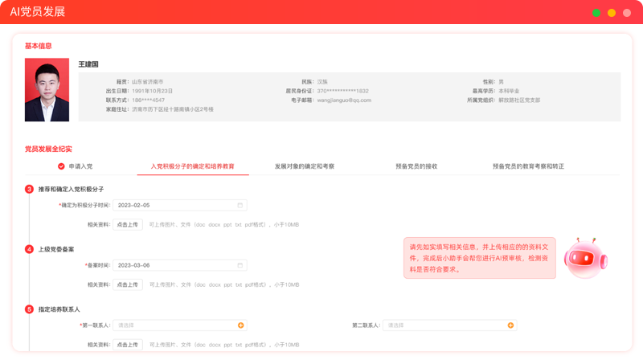Open calendar icon for 备案时间
643x364 pixels.
pyautogui.click(x=240, y=265)
